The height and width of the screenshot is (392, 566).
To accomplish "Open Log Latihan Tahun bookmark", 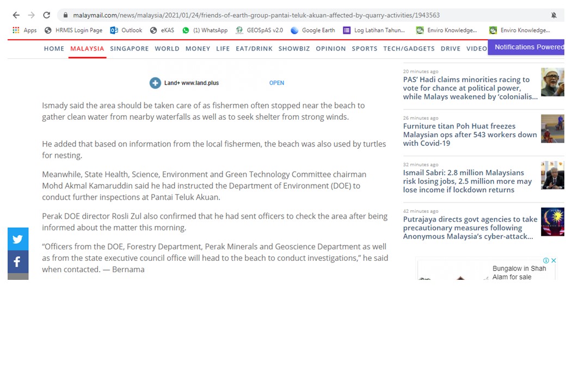I will (374, 30).
